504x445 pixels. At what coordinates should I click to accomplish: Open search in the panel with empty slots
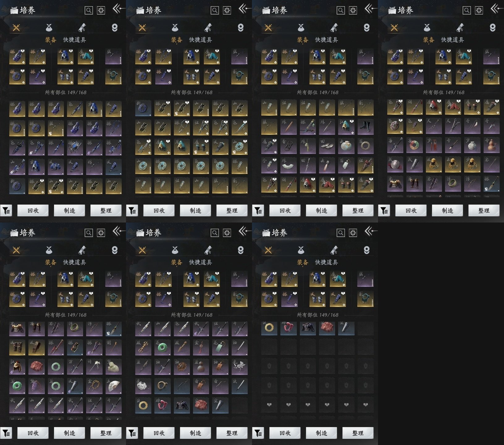(341, 233)
